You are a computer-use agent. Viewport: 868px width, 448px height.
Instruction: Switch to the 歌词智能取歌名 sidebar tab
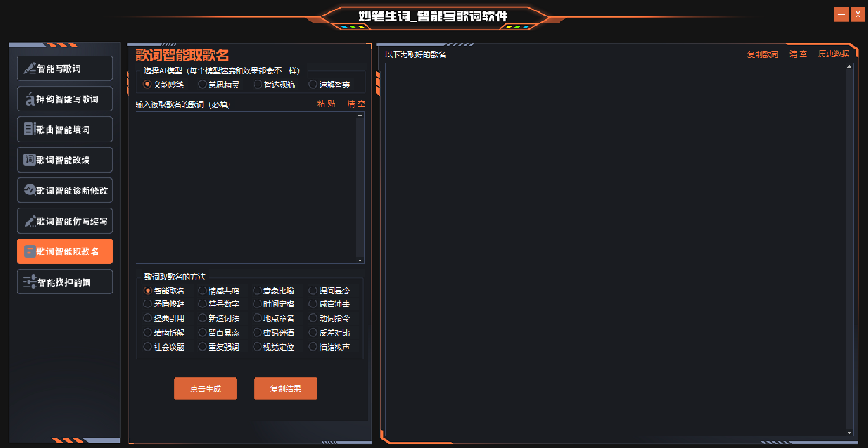(x=65, y=251)
